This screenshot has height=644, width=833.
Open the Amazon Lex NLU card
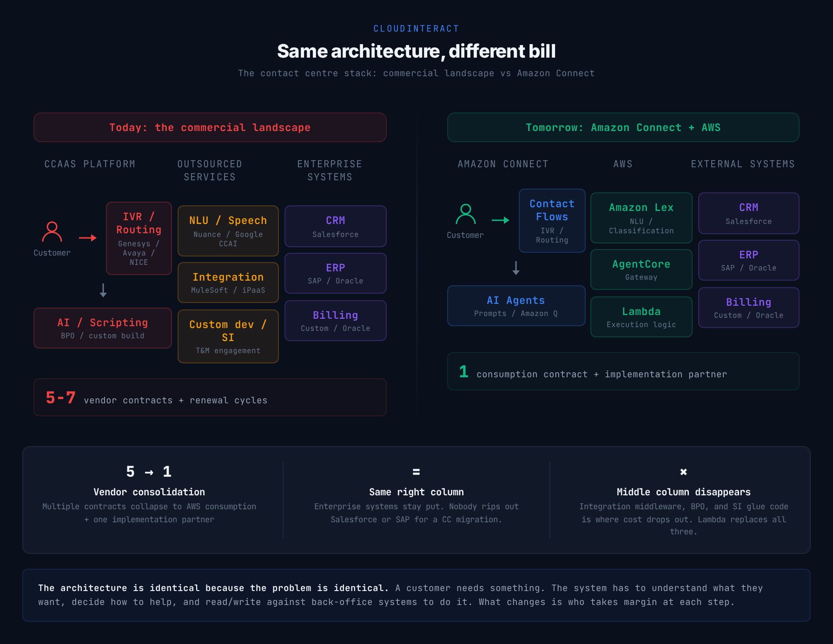point(641,218)
